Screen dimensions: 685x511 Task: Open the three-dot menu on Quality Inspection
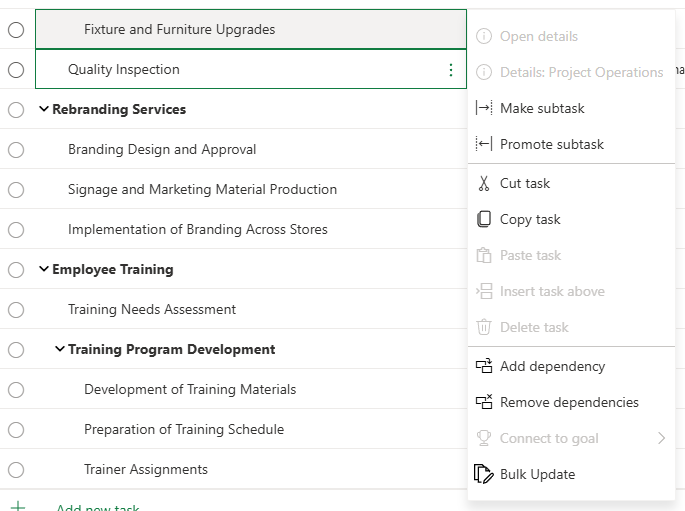[451, 70]
